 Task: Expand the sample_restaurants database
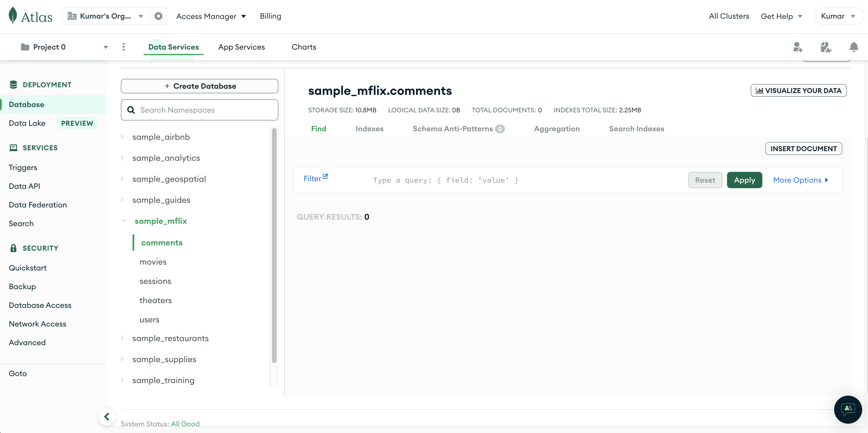(x=123, y=338)
